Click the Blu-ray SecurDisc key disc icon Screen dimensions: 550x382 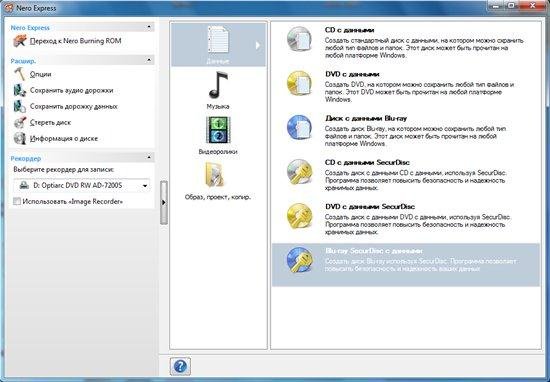(x=299, y=260)
